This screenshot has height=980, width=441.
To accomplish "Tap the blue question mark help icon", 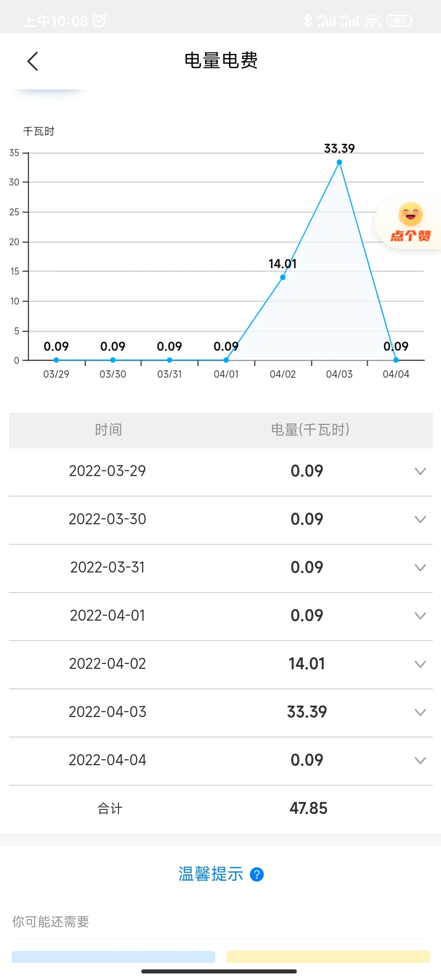I will point(257,875).
